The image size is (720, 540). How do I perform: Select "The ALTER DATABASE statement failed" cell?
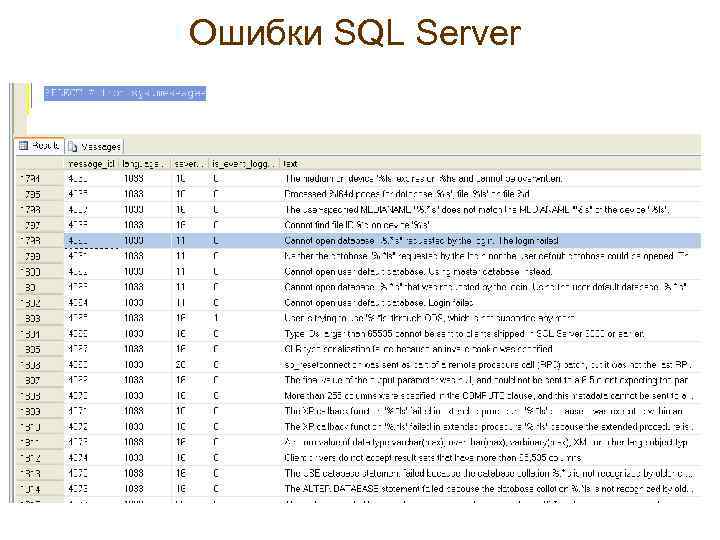[490, 489]
